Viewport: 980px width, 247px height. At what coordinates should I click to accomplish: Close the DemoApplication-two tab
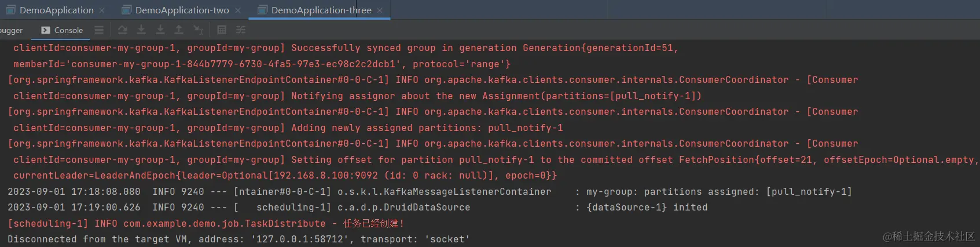238,10
